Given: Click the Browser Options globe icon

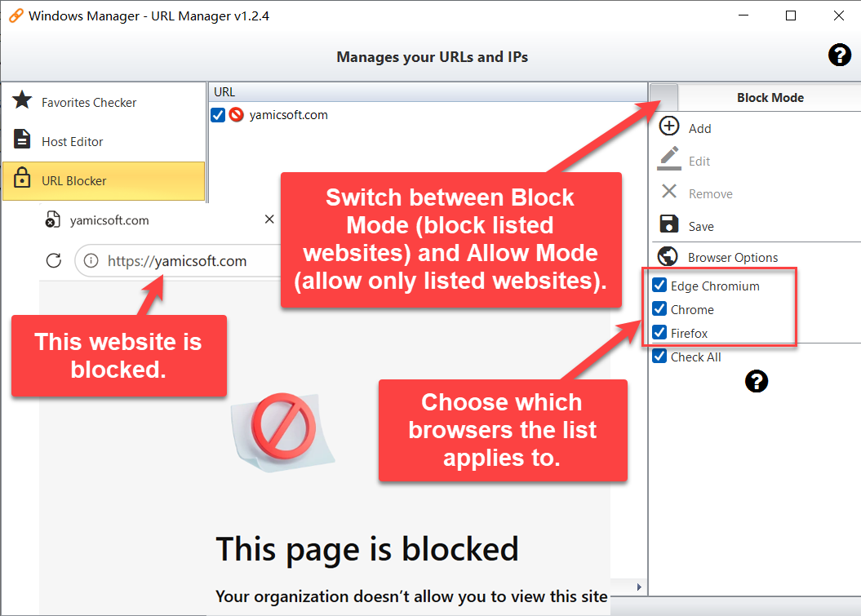Looking at the screenshot, I should coord(667,256).
